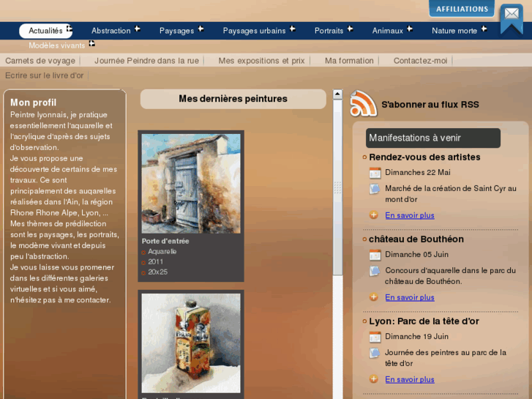
Task: Expand the Actualités submenu plus
Action: coord(70,29)
